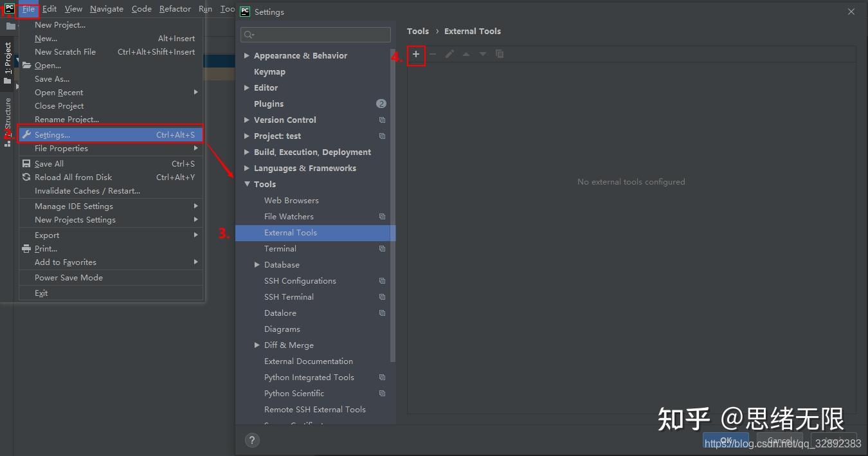Click the copy tool icon in toolbar
The width and height of the screenshot is (868, 456).
tap(500, 54)
